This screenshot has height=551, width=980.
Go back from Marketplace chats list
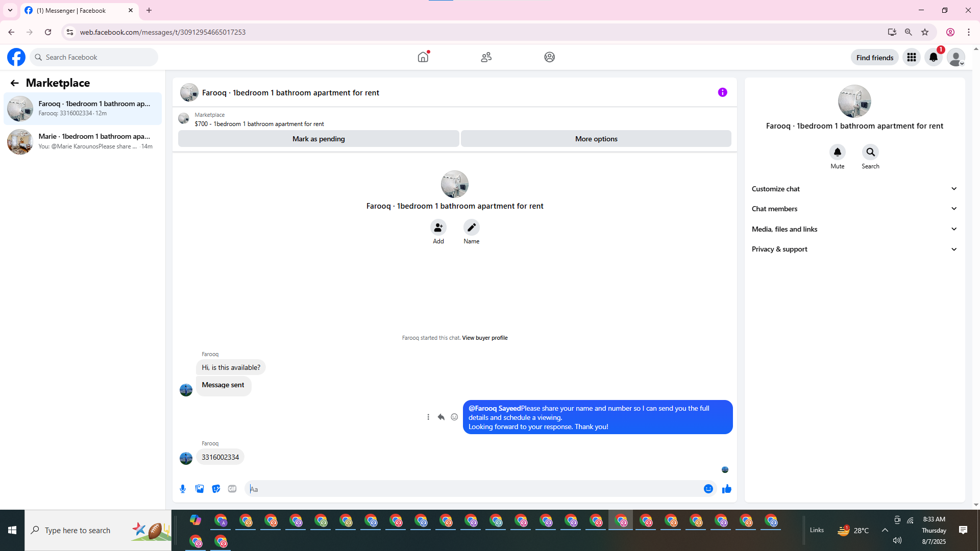pyautogui.click(x=15, y=83)
